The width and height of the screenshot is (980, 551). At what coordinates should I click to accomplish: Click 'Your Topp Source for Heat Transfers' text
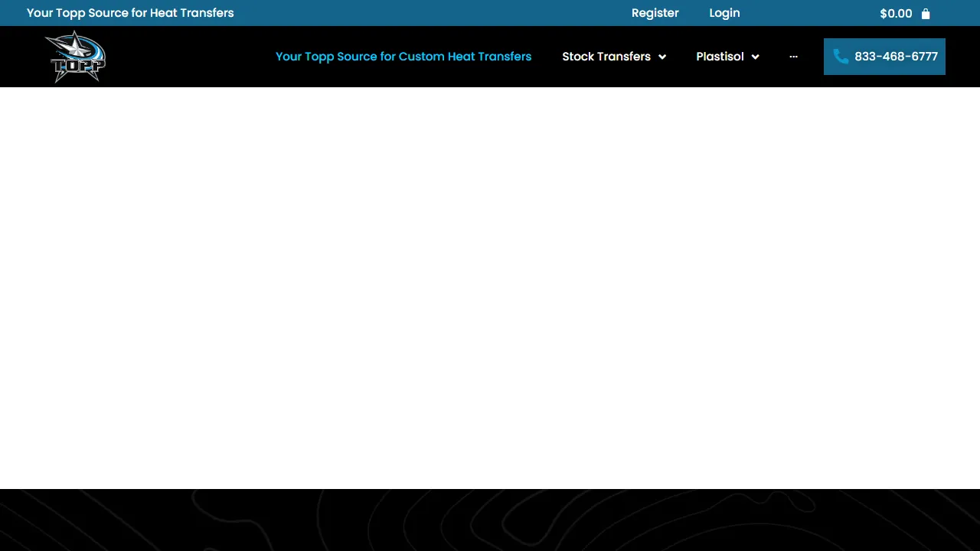(x=130, y=13)
